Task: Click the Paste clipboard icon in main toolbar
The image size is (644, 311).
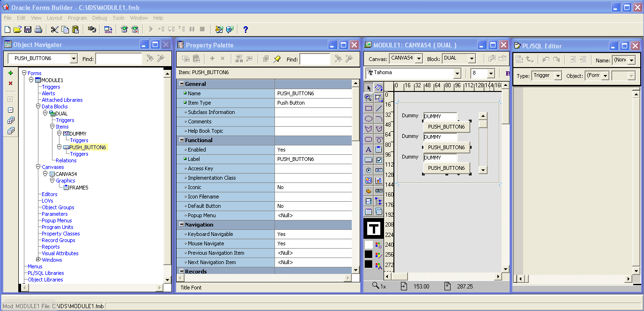Action: click(75, 30)
